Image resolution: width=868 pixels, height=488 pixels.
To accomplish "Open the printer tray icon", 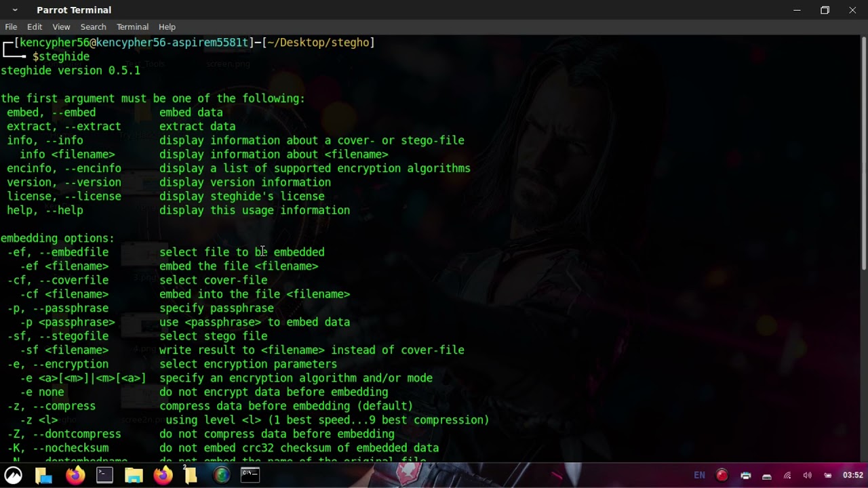I will point(746,476).
